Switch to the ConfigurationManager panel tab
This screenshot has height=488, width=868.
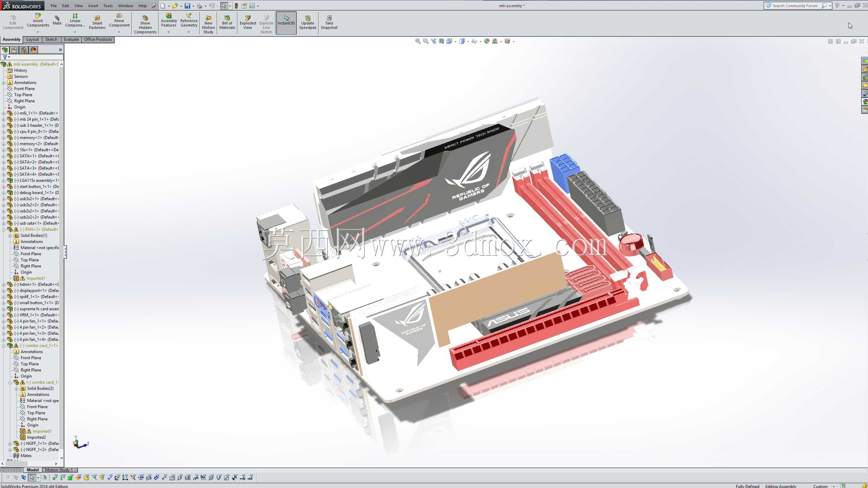[x=24, y=50]
